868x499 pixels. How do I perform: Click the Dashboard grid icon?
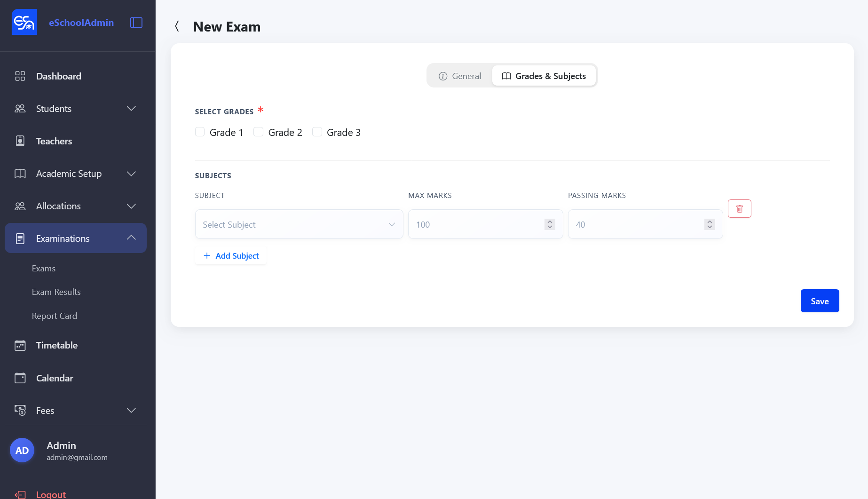click(20, 76)
